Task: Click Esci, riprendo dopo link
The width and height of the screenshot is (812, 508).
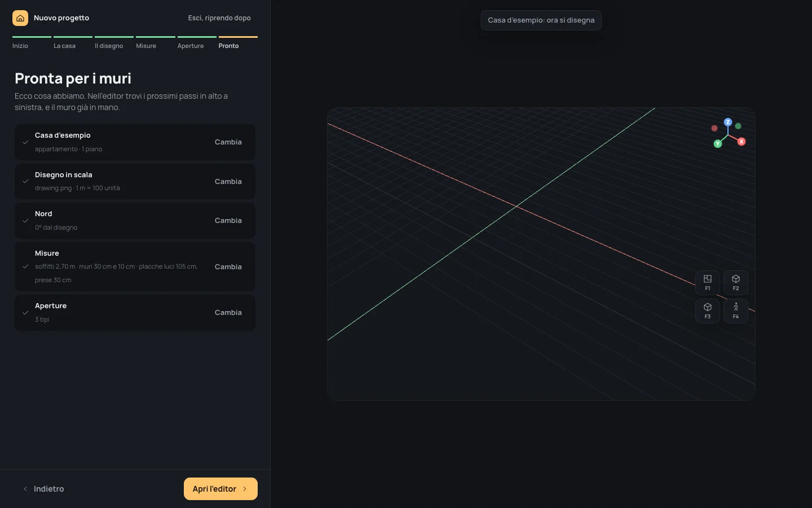Action: [219, 18]
